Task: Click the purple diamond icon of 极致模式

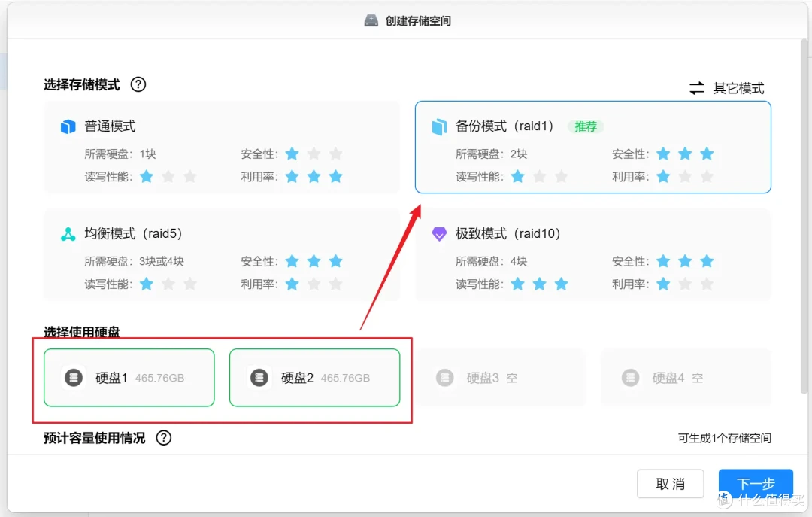Action: 439,234
